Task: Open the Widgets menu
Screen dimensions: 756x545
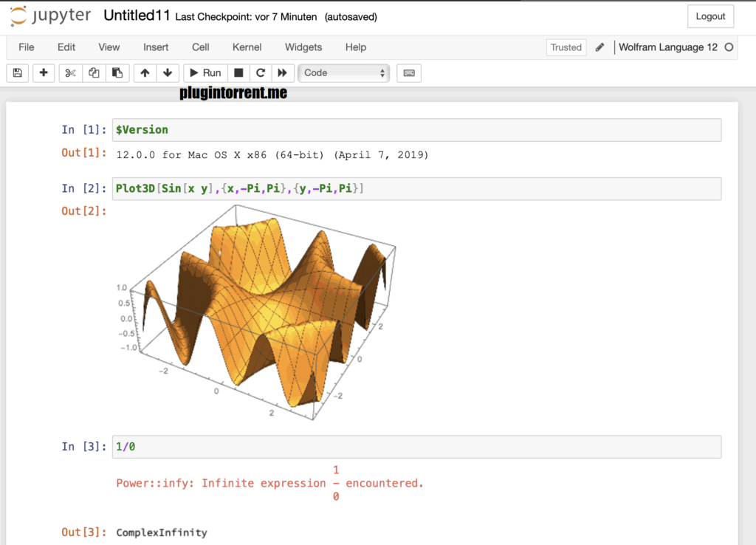Action: [303, 47]
